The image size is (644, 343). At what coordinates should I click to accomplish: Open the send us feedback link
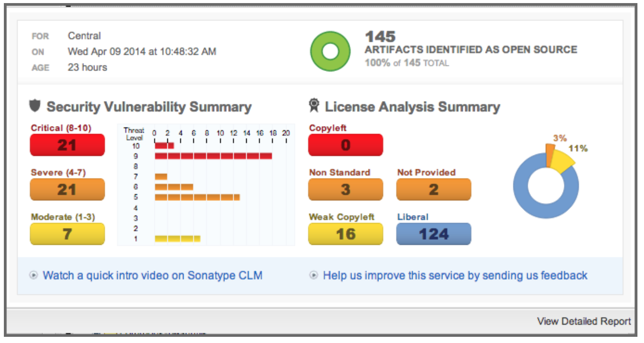tap(455, 275)
